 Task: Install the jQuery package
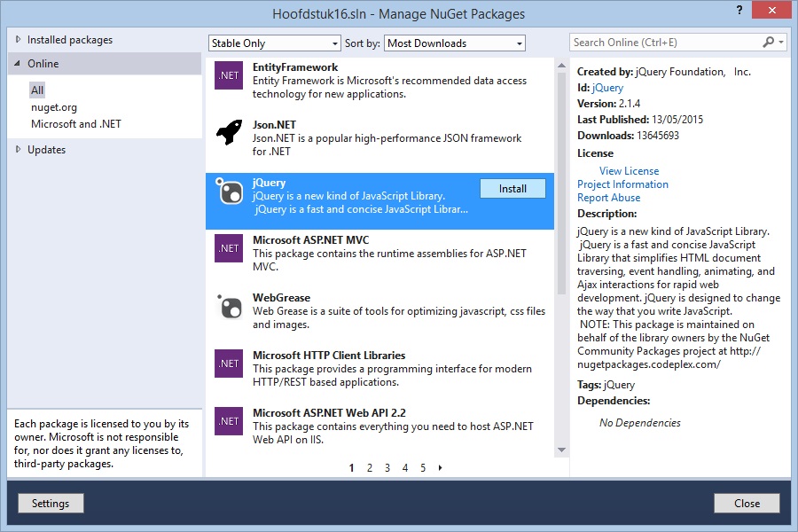tap(512, 188)
